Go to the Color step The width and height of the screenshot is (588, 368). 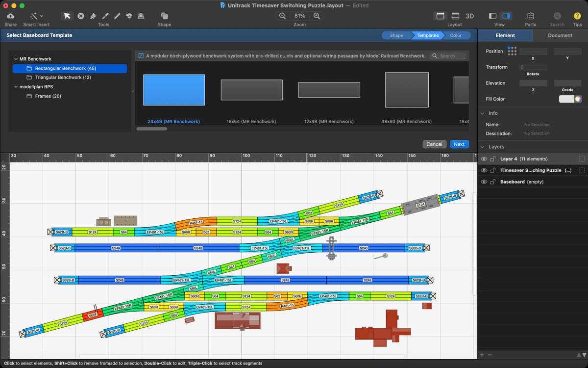456,35
